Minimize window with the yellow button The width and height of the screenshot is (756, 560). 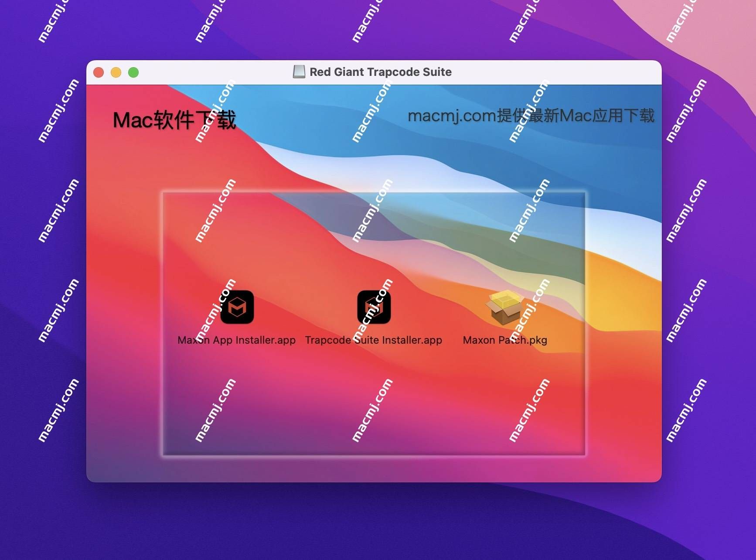pyautogui.click(x=116, y=72)
